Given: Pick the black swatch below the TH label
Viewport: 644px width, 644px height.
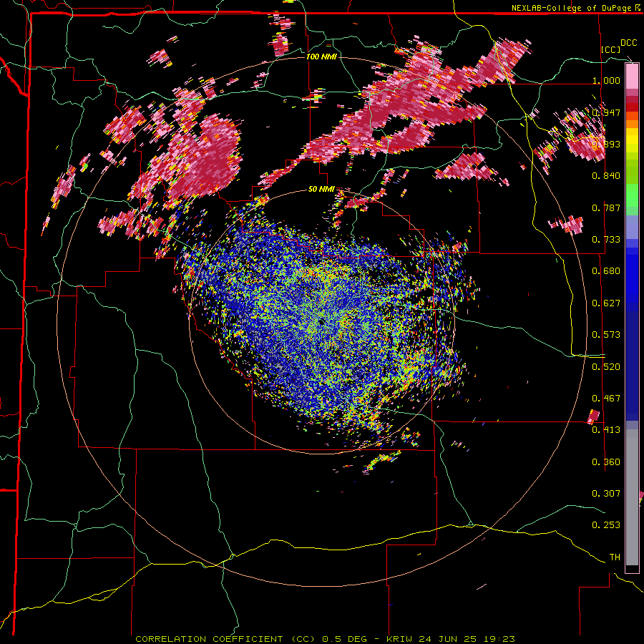Looking at the screenshot, I should 632,570.
